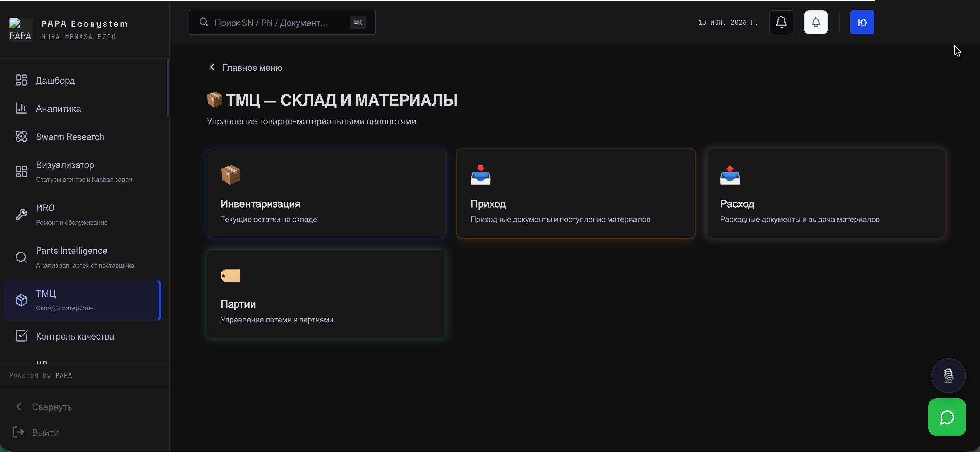Click text Управление товарно-материальными ценностями
The height and width of the screenshot is (452, 980).
pos(311,121)
